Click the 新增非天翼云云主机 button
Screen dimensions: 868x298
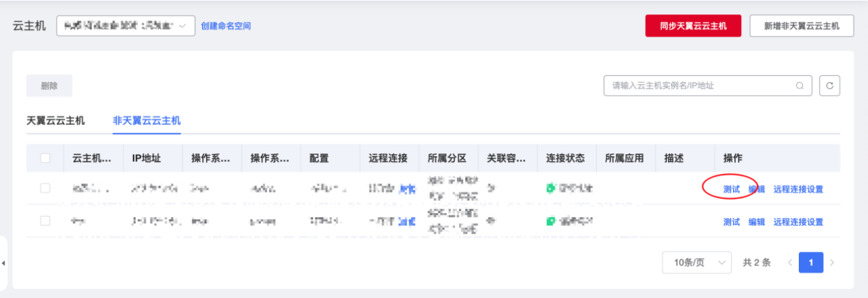pyautogui.click(x=802, y=26)
